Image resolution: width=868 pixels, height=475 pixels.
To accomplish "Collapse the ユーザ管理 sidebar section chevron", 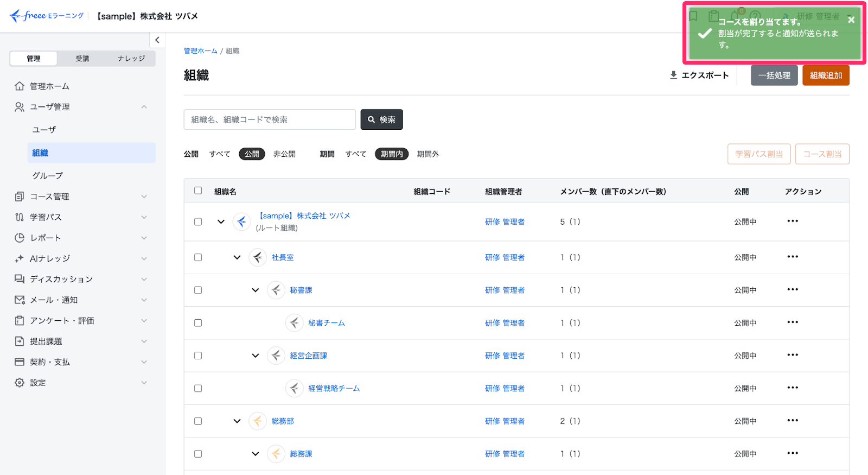I will click(144, 107).
